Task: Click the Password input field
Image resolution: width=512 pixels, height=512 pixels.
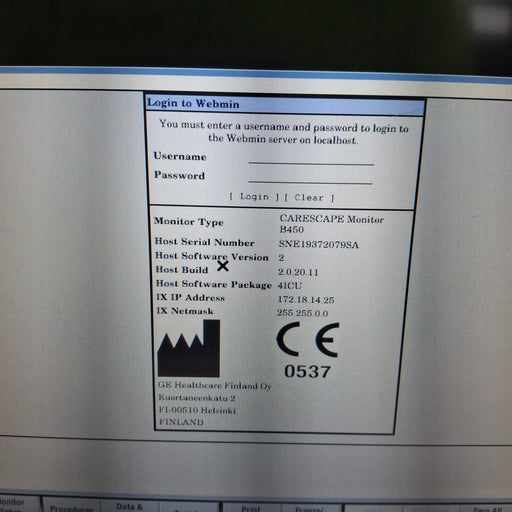Action: pyautogui.click(x=310, y=177)
